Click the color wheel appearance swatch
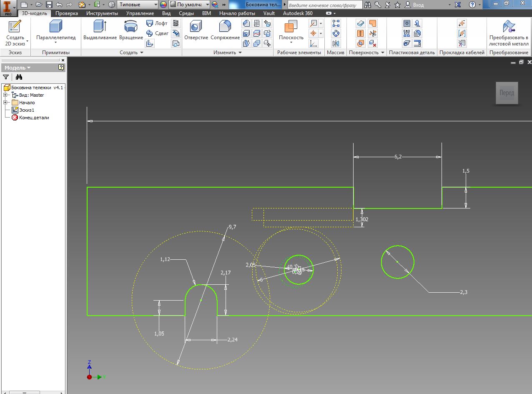Image resolution: width=532 pixels, height=394 pixels. pyautogui.click(x=163, y=5)
